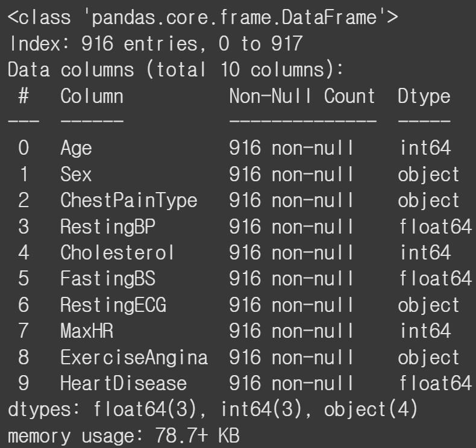Click the float64 dtype in RestingBP row
This screenshot has width=476, height=448.
click(x=436, y=226)
